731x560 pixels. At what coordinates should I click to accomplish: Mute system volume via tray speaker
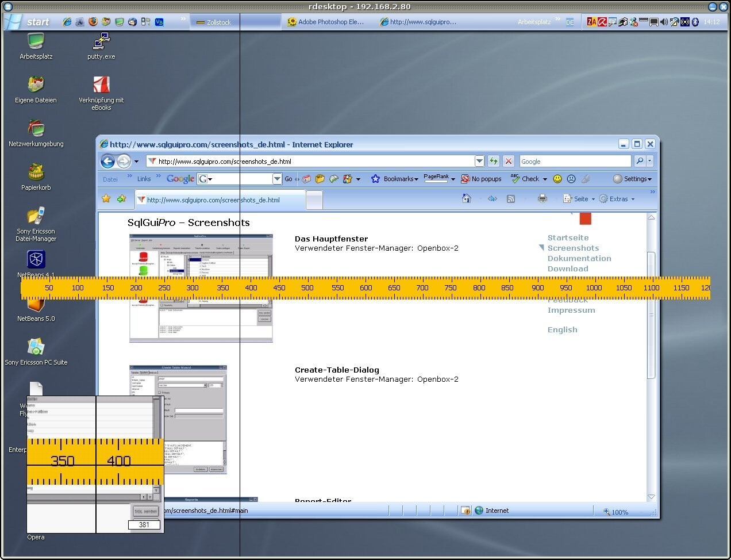[664, 22]
